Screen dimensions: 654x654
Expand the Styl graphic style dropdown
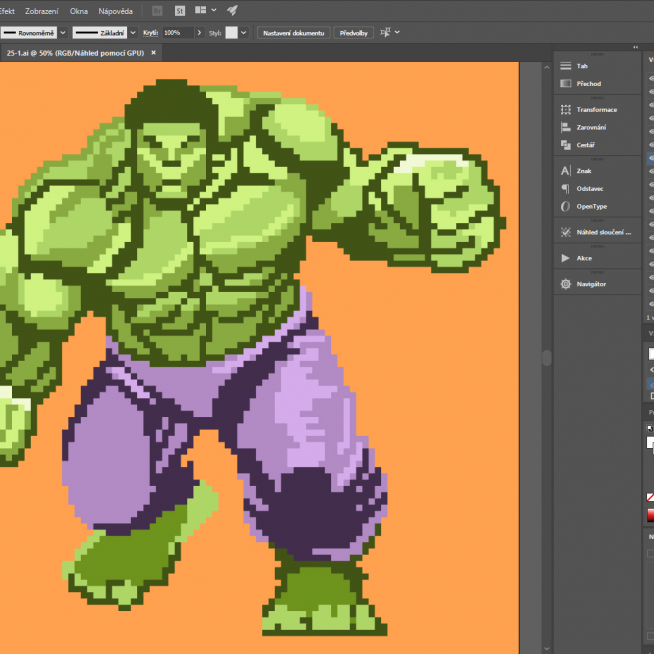click(243, 33)
